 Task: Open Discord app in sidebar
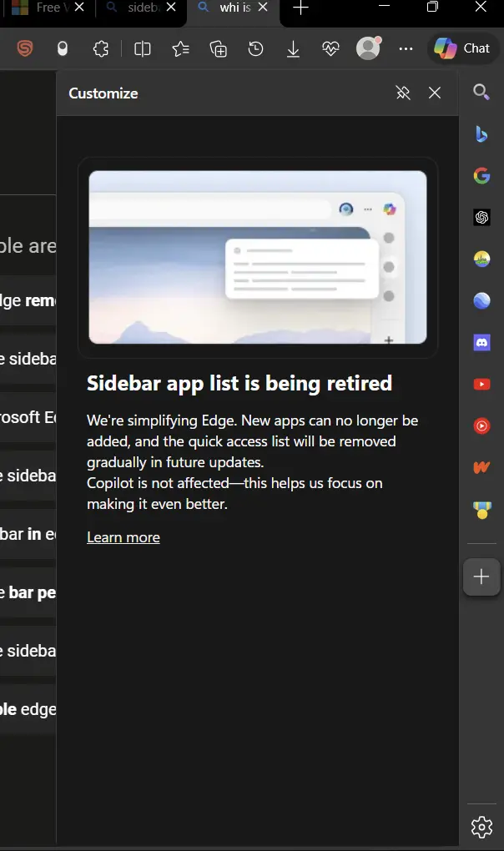(x=481, y=342)
